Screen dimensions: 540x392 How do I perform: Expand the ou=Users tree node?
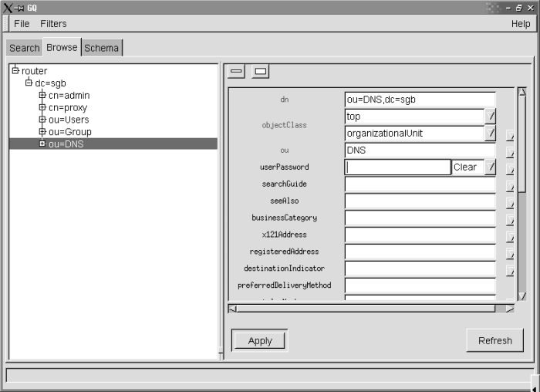[x=42, y=120]
